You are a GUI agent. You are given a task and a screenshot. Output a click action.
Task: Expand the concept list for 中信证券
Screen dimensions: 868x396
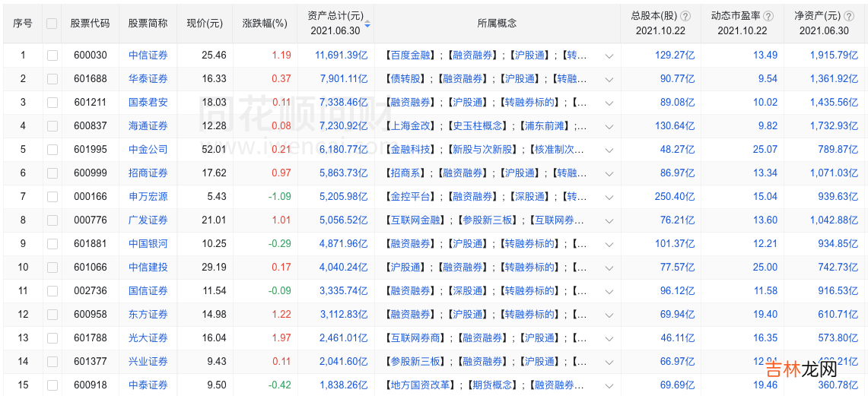click(609, 55)
